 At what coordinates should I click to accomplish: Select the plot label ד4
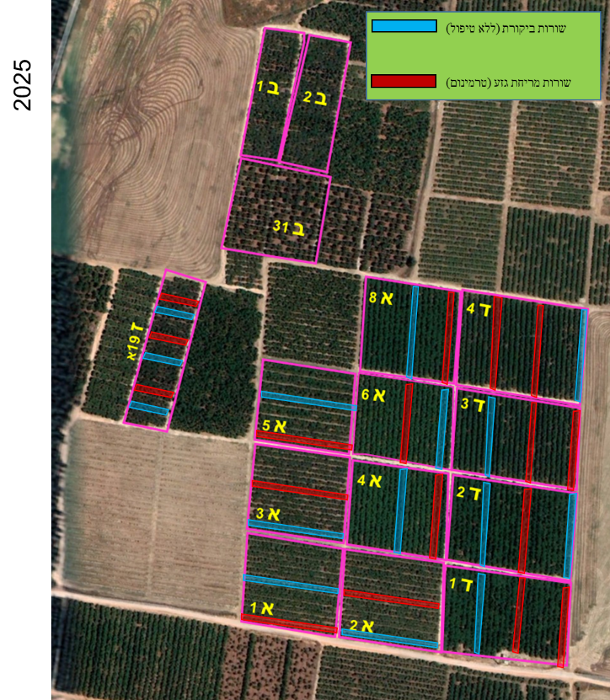(x=480, y=309)
